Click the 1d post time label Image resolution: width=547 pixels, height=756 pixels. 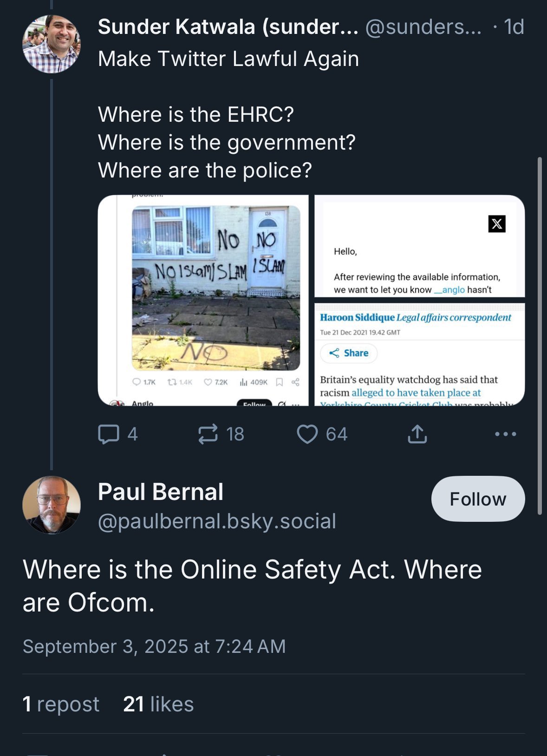[514, 27]
